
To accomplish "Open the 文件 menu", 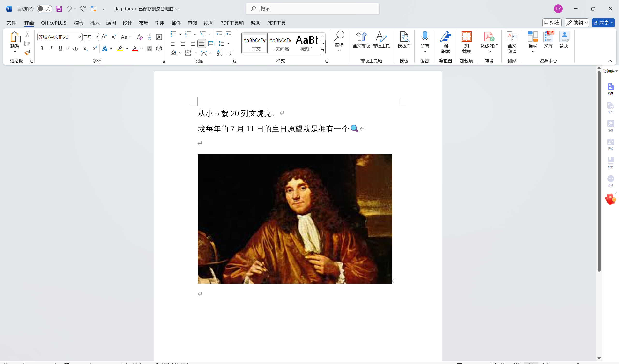I will click(x=11, y=23).
